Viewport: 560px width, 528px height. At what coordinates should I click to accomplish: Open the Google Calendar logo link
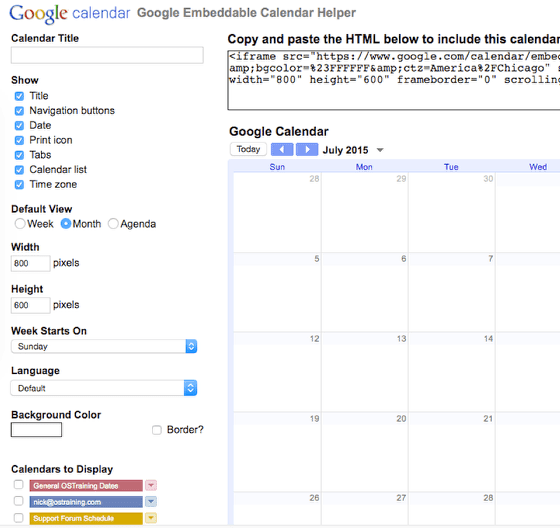pos(70,13)
